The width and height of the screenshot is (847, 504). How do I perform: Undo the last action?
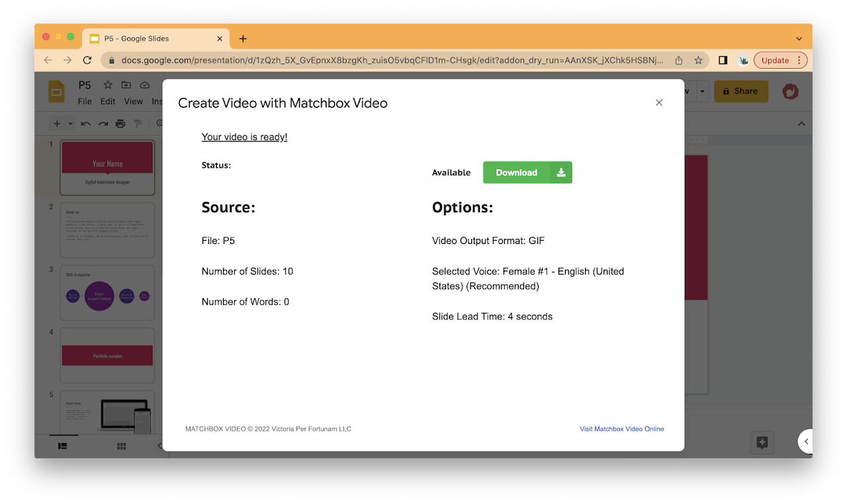[x=86, y=124]
